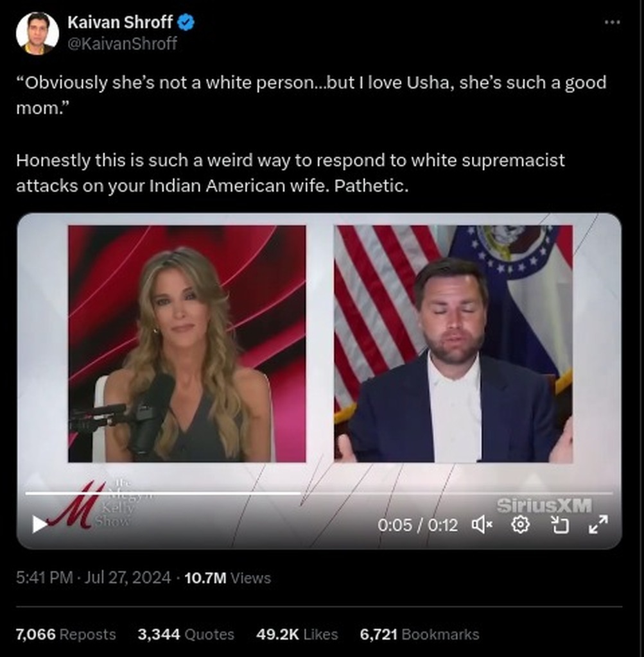Click the SiriusXM watermark in video
This screenshot has width=644, height=657.
click(x=544, y=506)
